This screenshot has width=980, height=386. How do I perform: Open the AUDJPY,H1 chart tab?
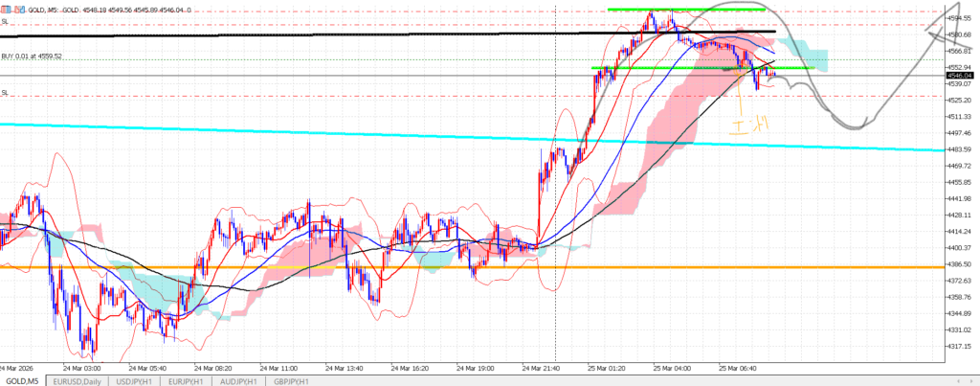coord(236,380)
